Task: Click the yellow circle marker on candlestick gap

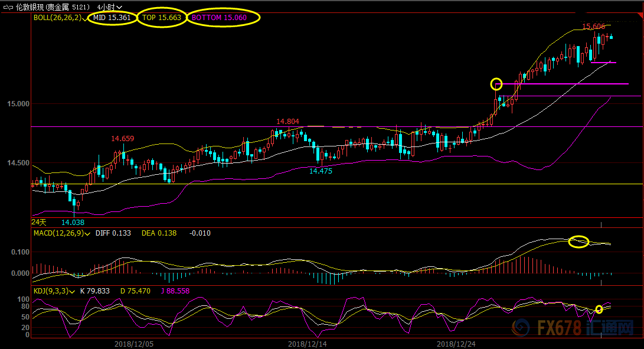Action: coord(496,84)
